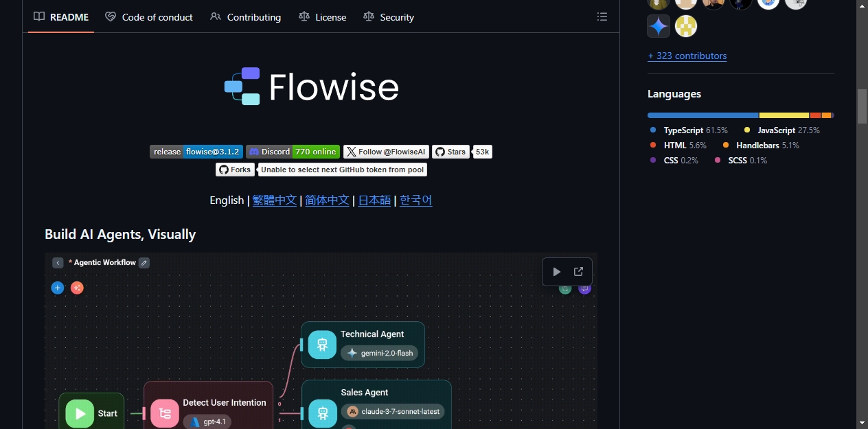Click the Build AI Agents, Visually heading
This screenshot has height=429, width=868.
[120, 234]
